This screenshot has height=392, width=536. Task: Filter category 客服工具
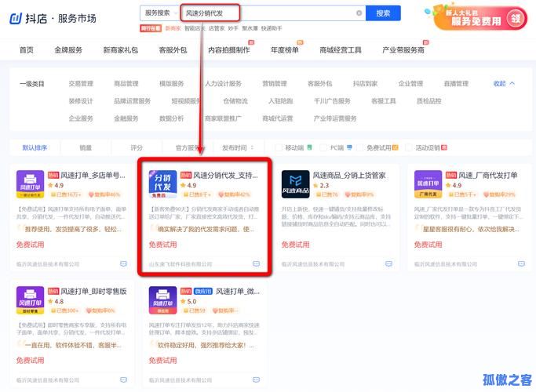tap(384, 101)
